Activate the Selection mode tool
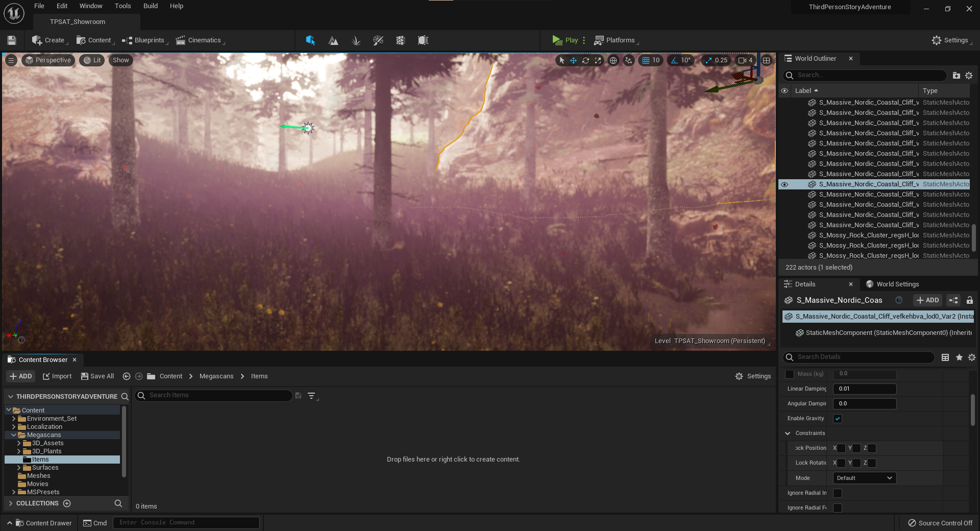Screen dimensions: 980x531 pos(310,40)
